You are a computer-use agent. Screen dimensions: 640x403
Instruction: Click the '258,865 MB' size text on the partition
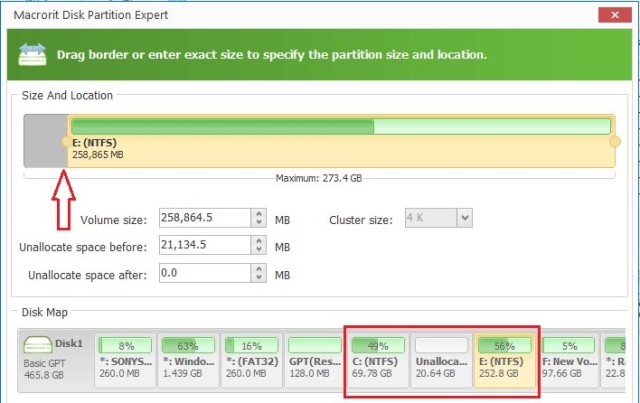pyautogui.click(x=98, y=155)
